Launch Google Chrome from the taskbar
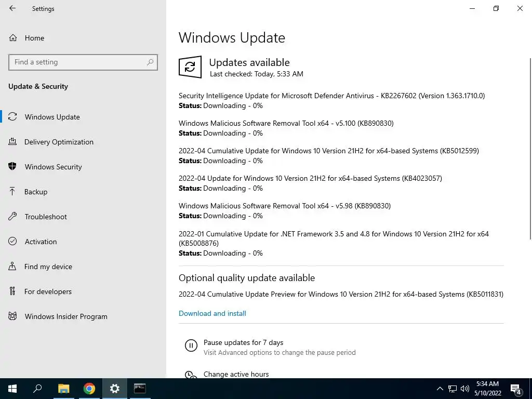This screenshot has height=399, width=532. click(x=89, y=389)
